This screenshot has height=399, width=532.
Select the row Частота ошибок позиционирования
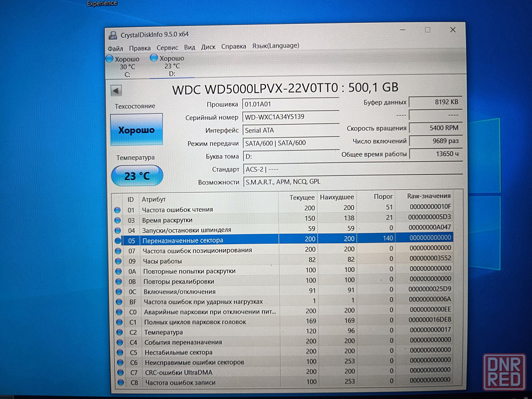[284, 250]
